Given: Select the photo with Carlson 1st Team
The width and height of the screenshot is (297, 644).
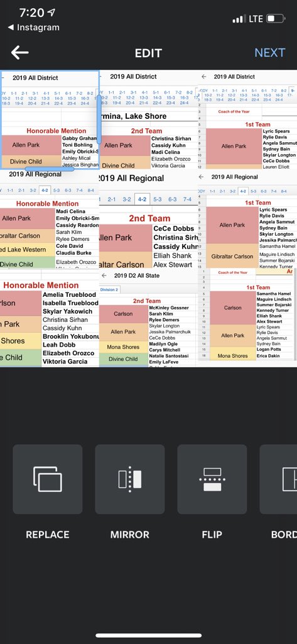Looking at the screenshot, I should pos(247,318).
